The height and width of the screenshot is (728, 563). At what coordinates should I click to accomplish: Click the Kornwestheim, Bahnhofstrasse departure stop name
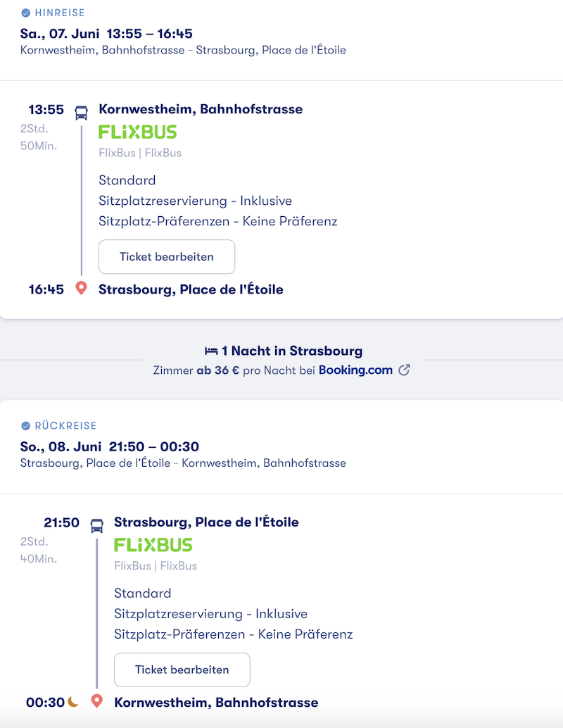[x=201, y=109]
